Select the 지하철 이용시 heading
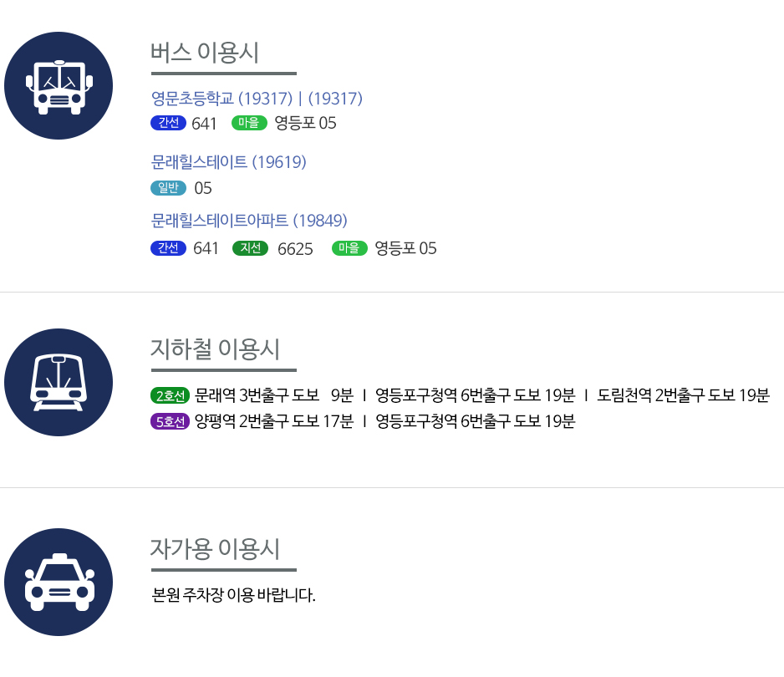The width and height of the screenshot is (784, 677). point(215,349)
